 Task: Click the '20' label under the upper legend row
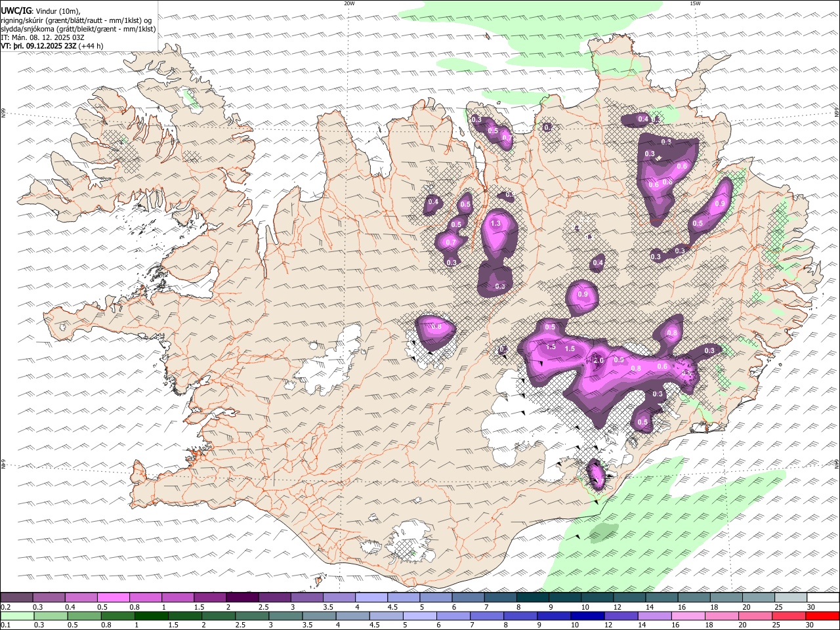tap(746, 607)
